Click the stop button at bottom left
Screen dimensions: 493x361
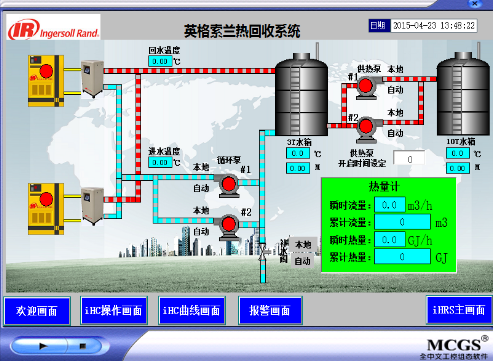83,346
